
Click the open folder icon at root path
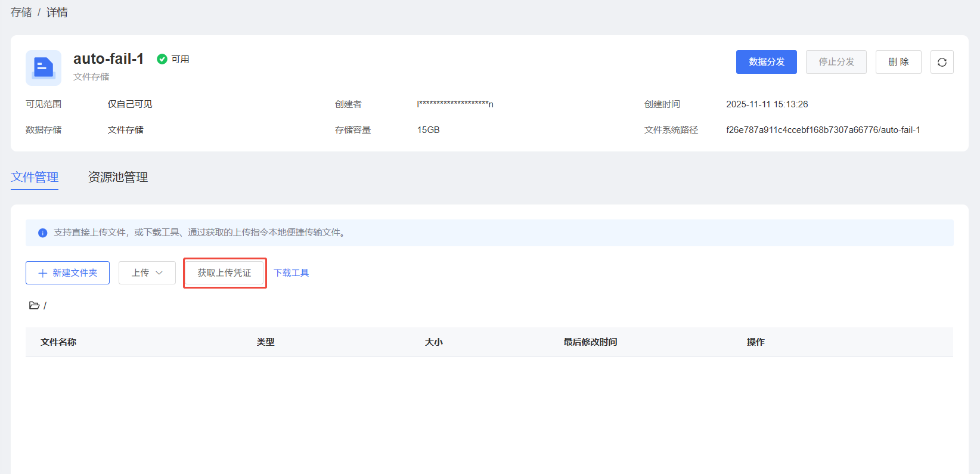(34, 305)
